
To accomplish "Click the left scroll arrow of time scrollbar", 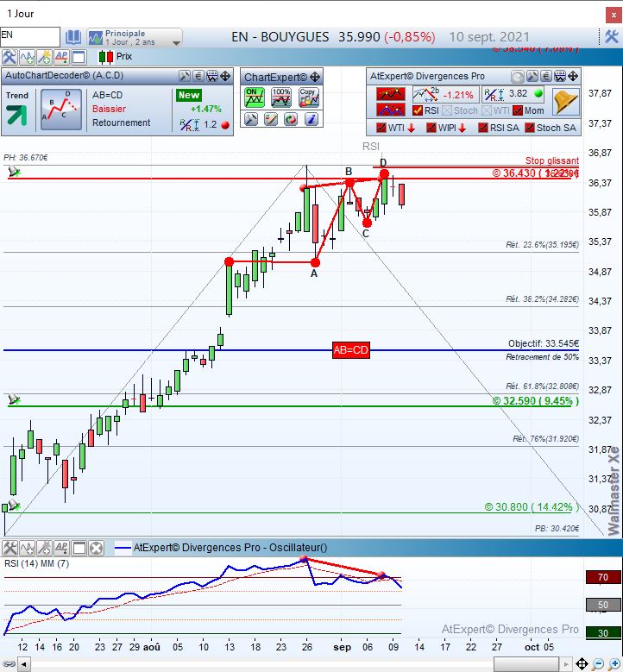I will (x=24, y=665).
